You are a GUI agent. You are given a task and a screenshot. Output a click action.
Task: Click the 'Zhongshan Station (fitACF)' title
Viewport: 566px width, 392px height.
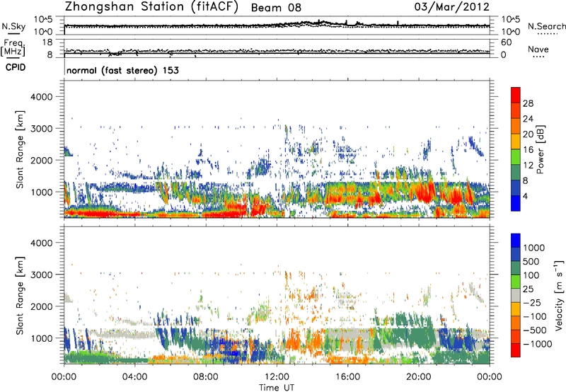[x=151, y=7]
